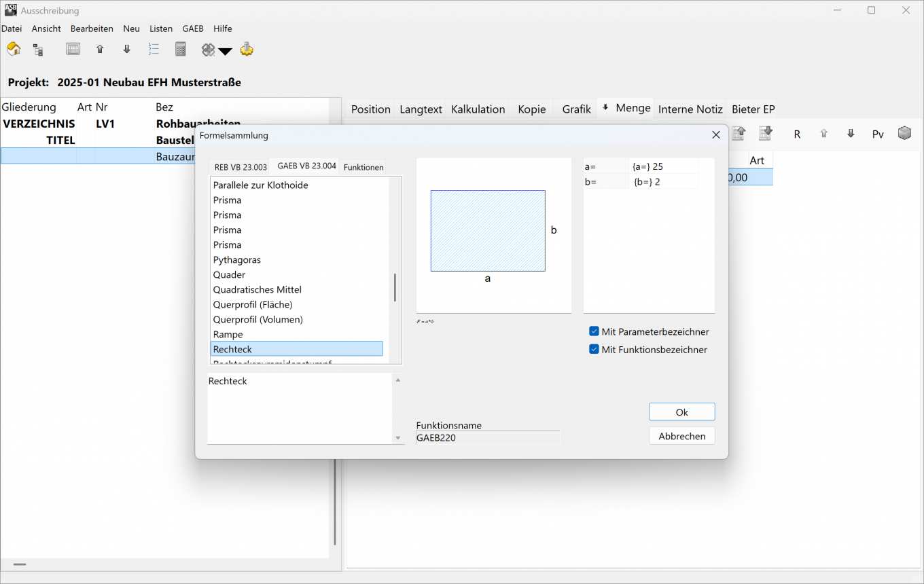Close the Formelsammlung dialog with X

(715, 135)
